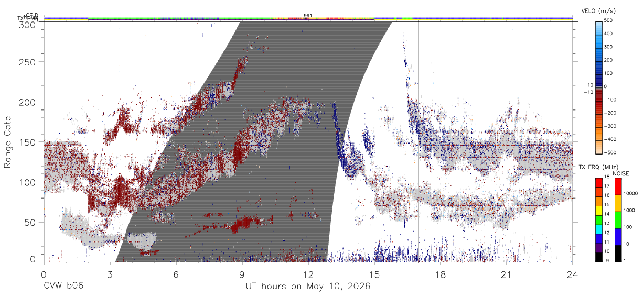Viewport: 644px width, 297px height.
Task: Select the 10000 tick label on NOISE bar
Action: point(630,194)
